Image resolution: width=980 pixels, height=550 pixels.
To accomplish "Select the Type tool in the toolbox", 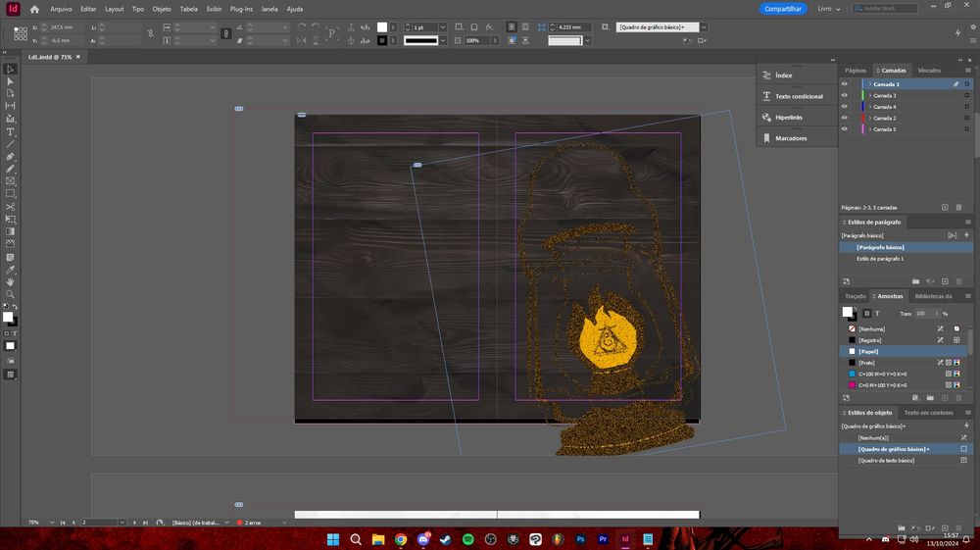I will [x=11, y=131].
